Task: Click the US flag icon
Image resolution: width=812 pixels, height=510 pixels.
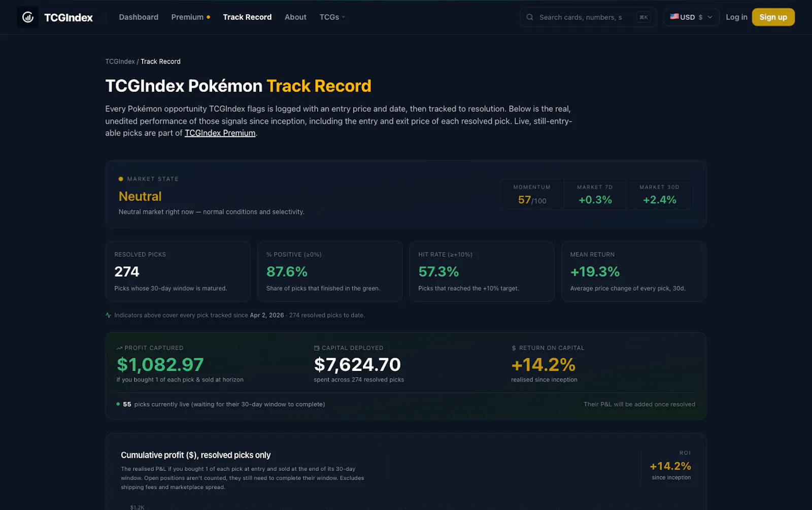Action: [674, 17]
